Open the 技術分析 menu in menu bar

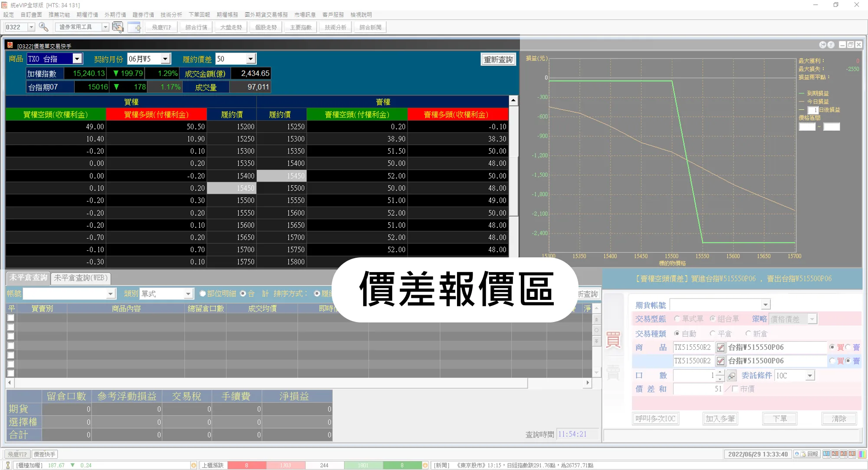point(171,15)
